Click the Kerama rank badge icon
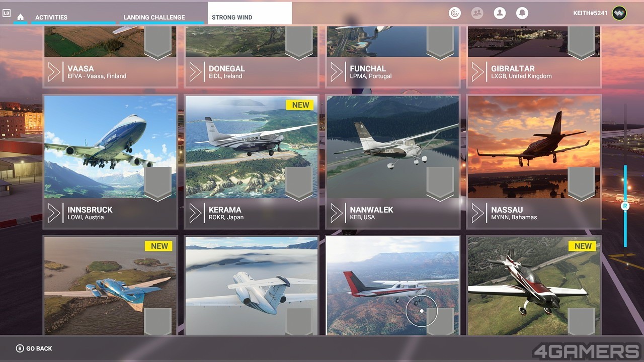Viewport: 644px width, 362px height. click(x=299, y=184)
